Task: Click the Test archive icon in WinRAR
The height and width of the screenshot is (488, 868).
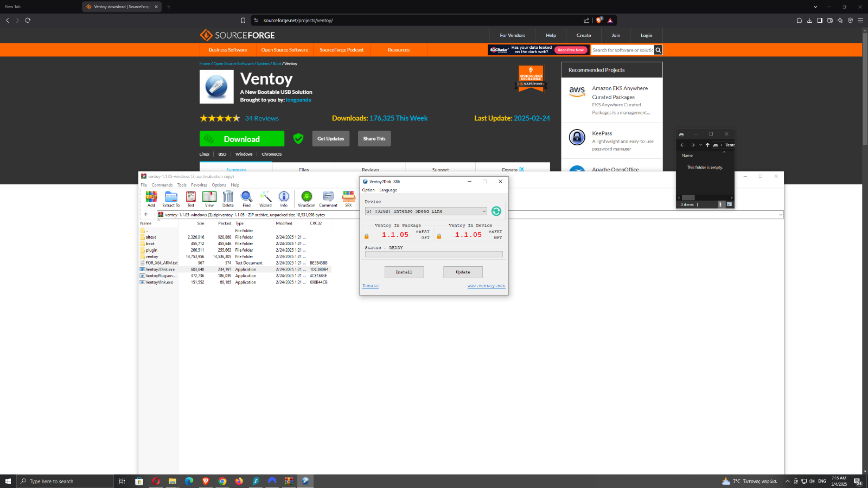Action: (191, 198)
